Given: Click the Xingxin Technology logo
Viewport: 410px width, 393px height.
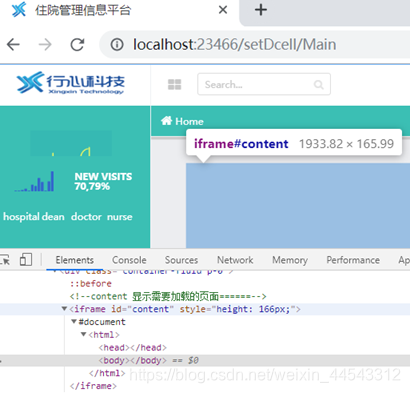Looking at the screenshot, I should point(71,82).
